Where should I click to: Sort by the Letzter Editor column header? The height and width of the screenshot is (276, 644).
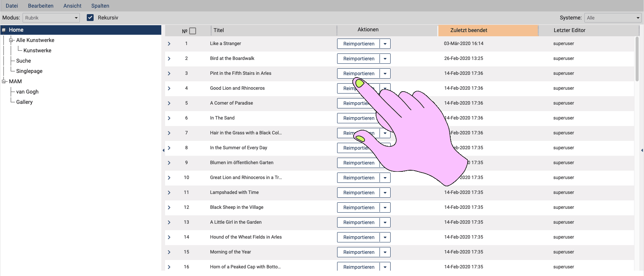(589, 30)
